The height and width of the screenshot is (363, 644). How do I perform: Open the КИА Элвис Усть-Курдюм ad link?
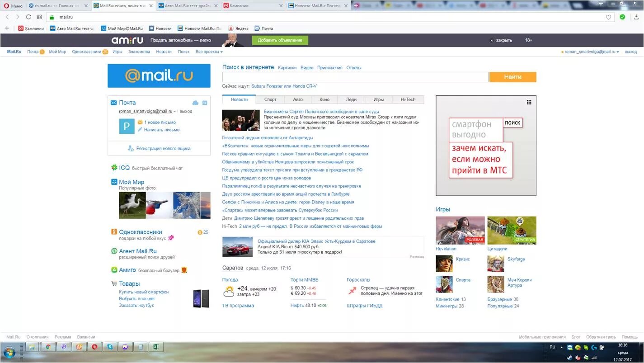(x=316, y=241)
